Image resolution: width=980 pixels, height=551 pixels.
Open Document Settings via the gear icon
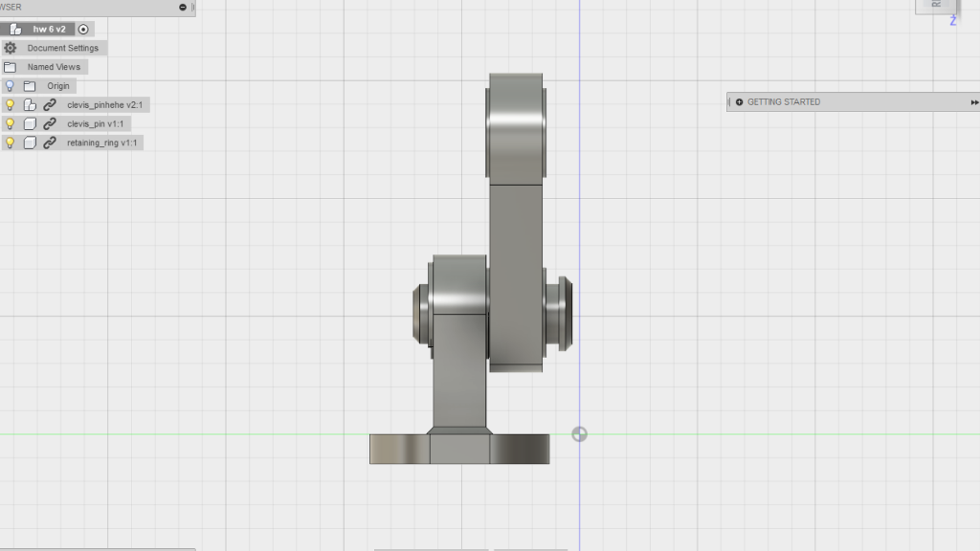(10, 48)
